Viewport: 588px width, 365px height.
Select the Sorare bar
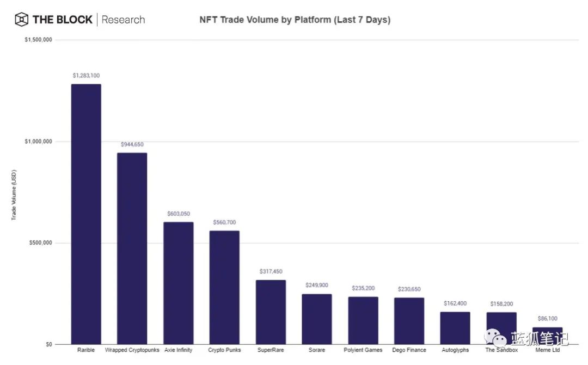(317, 319)
